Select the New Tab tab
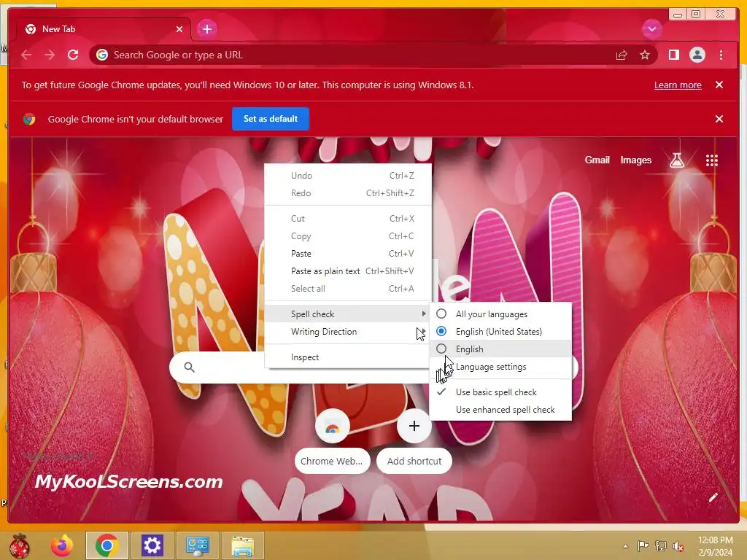The height and width of the screenshot is (560, 747). click(104, 29)
